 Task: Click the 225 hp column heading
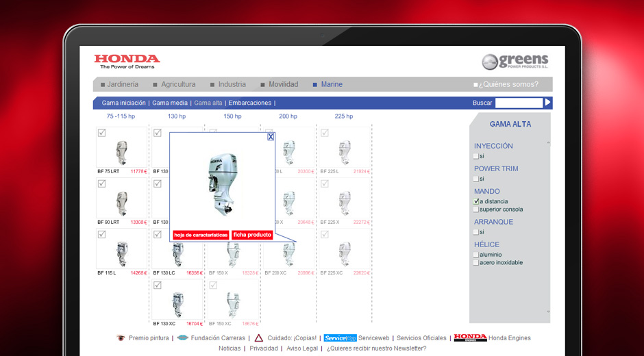[x=344, y=116]
